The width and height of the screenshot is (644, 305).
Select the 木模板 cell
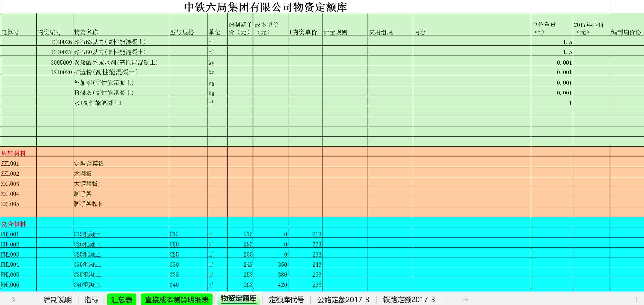click(121, 172)
